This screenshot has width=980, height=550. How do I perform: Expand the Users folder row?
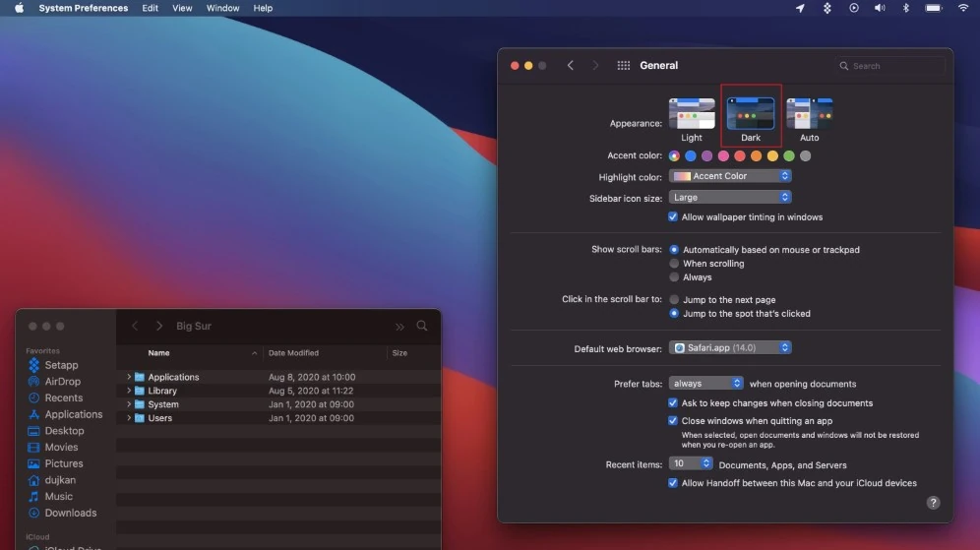pyautogui.click(x=129, y=418)
